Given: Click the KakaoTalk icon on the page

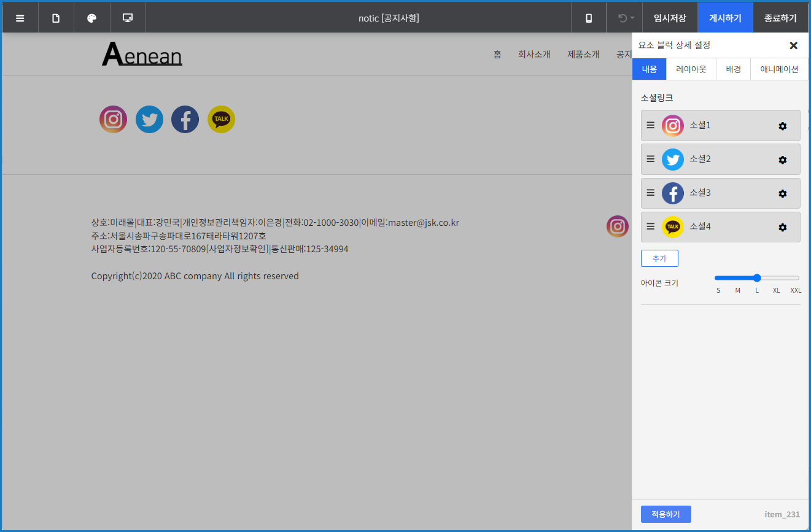Looking at the screenshot, I should click(x=221, y=119).
